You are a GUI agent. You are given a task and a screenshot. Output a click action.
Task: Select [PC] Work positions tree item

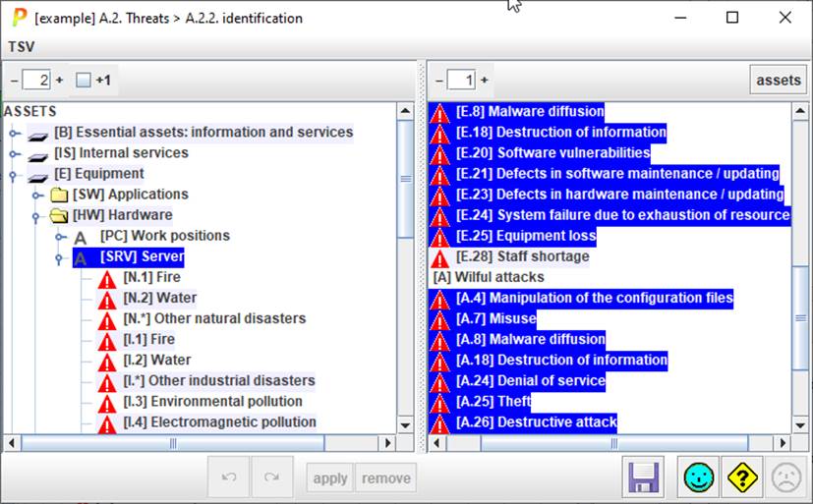pos(164,236)
